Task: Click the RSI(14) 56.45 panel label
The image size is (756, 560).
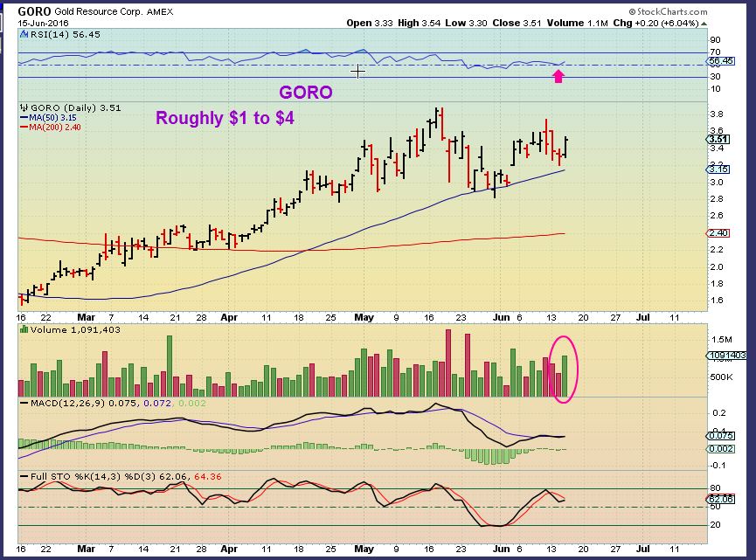Action: pos(65,35)
